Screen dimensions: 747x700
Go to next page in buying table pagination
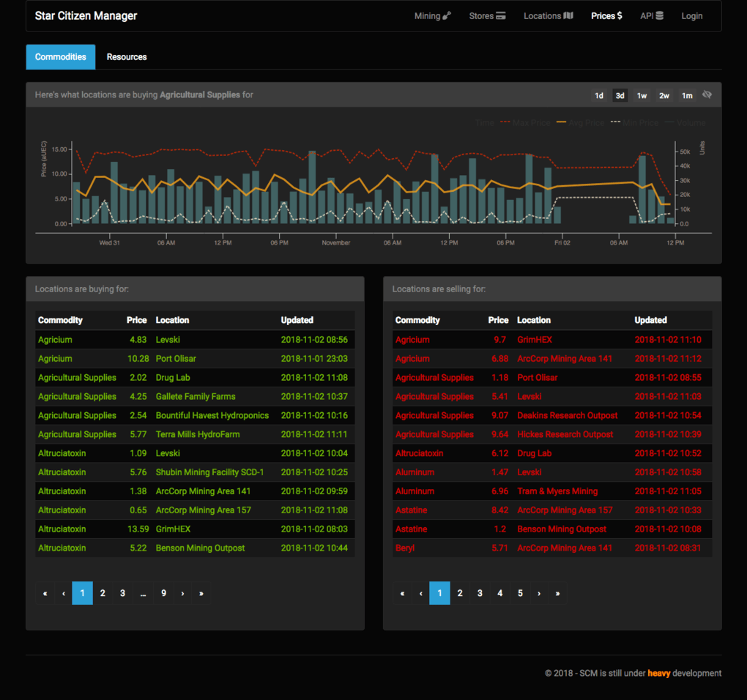(x=182, y=593)
